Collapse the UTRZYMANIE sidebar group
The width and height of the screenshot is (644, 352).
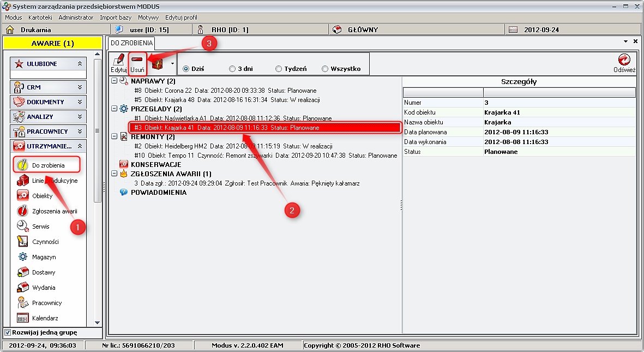(80, 146)
